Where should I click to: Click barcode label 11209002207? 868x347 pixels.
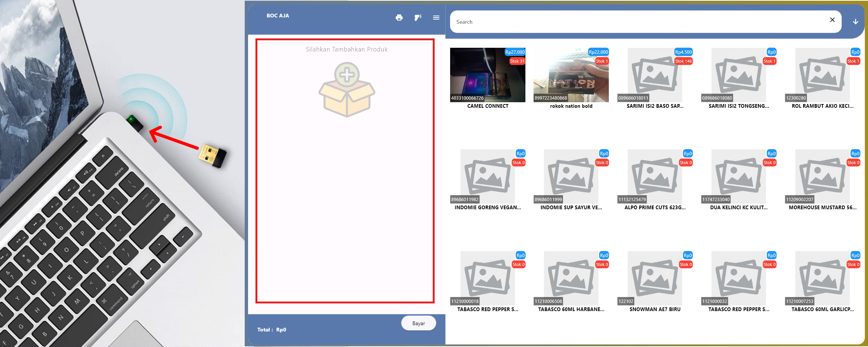[x=800, y=200]
